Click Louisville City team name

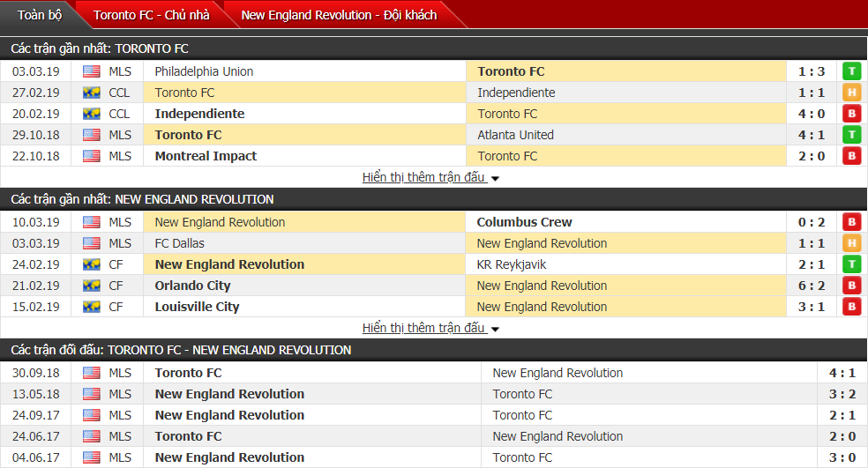pos(197,307)
